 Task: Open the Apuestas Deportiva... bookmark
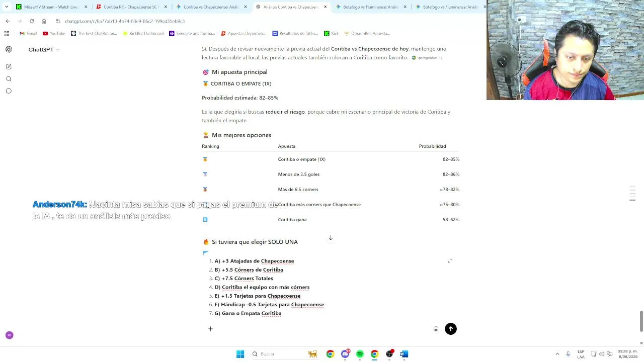pyautogui.click(x=243, y=33)
